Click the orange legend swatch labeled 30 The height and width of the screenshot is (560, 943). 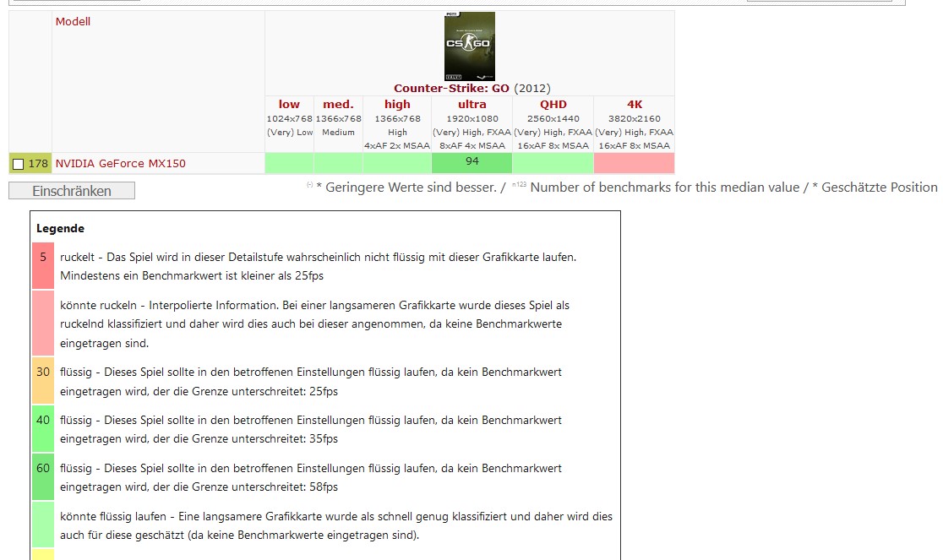pyautogui.click(x=43, y=380)
